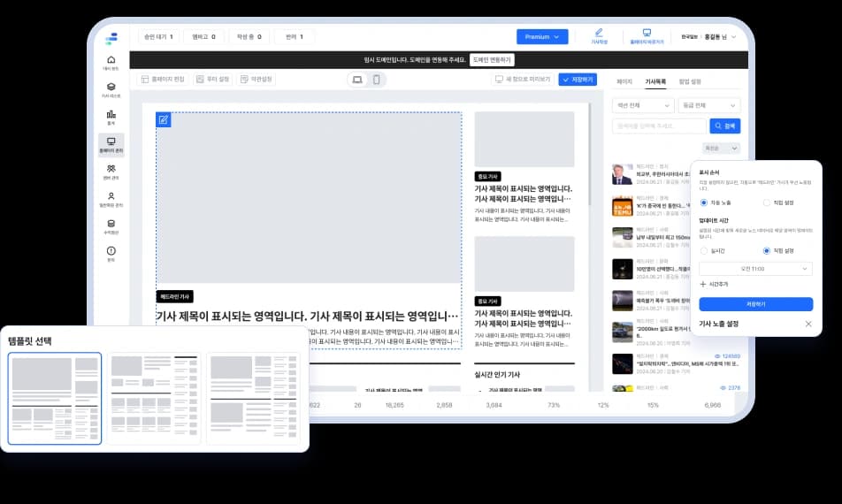Open the dashboard home icon in sidebar
The height and width of the screenshot is (504, 842).
[111, 61]
